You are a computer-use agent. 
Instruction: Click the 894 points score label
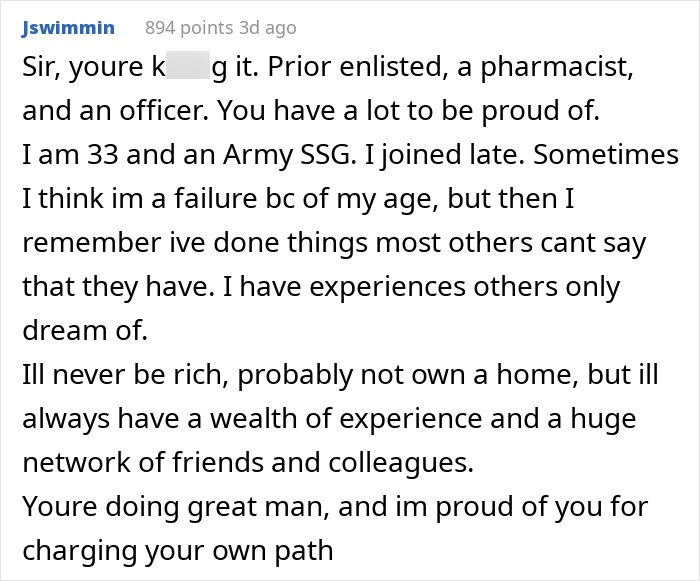[x=189, y=28]
